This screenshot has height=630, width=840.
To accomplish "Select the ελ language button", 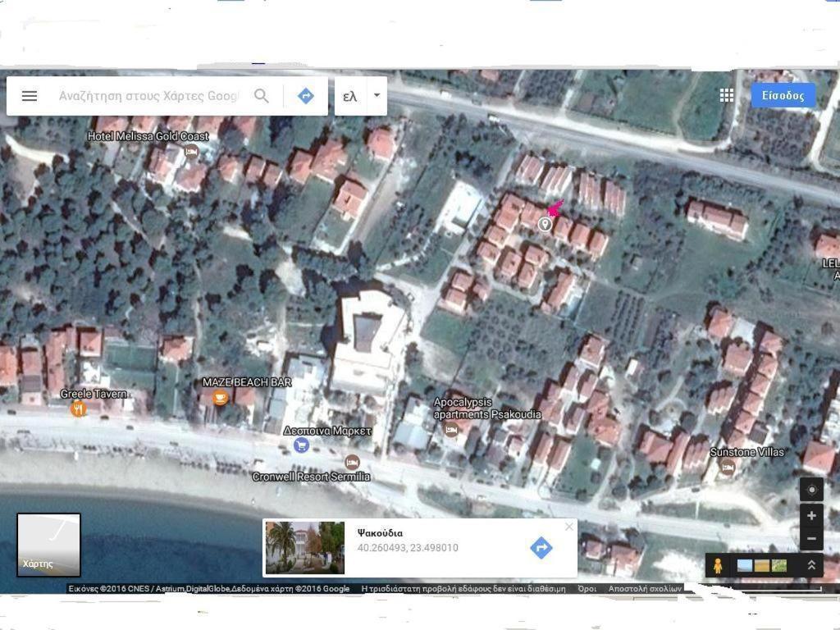I will (349, 97).
